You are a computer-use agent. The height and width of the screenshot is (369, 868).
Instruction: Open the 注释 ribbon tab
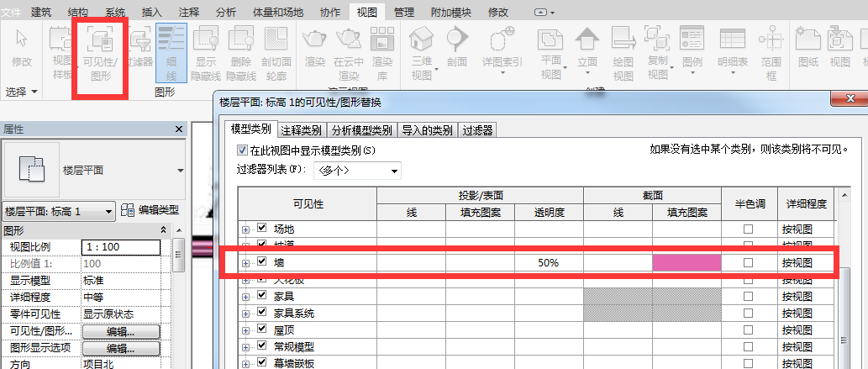click(x=189, y=11)
